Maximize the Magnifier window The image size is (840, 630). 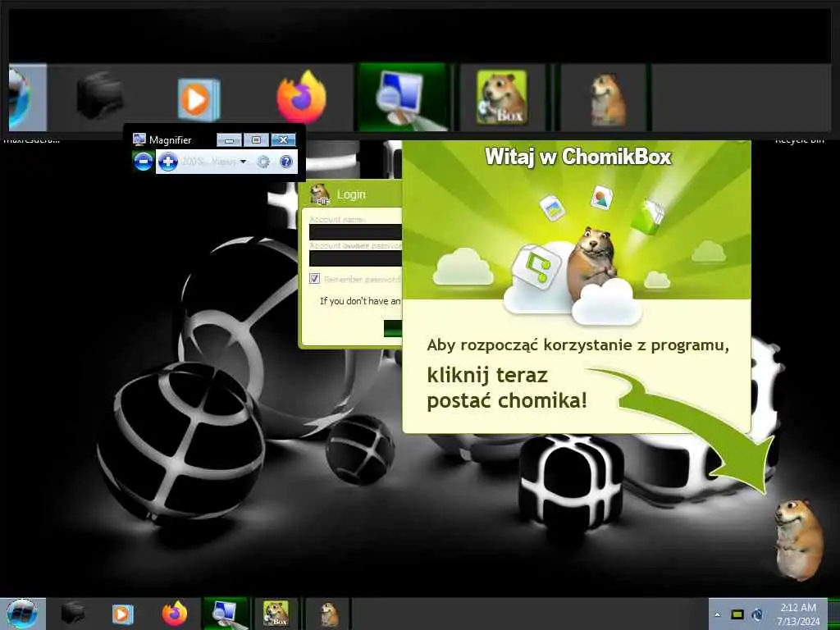tap(256, 139)
